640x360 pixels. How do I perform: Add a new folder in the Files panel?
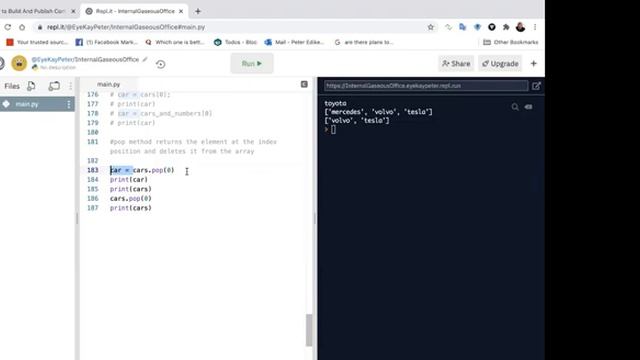[54, 86]
